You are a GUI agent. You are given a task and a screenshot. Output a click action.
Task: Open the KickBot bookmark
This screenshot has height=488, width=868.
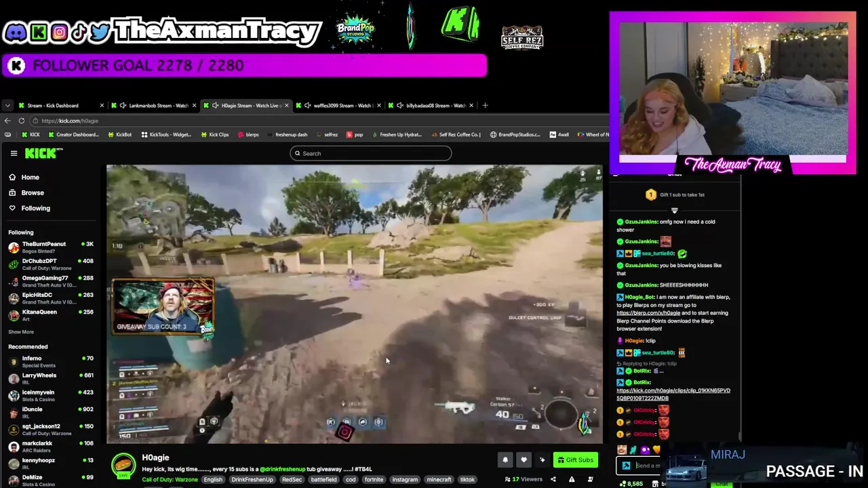coord(120,135)
